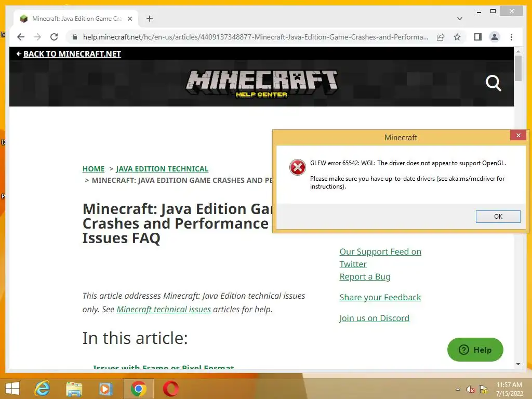Open the Minecraft technical issues link
The image size is (532, 399).
click(164, 310)
